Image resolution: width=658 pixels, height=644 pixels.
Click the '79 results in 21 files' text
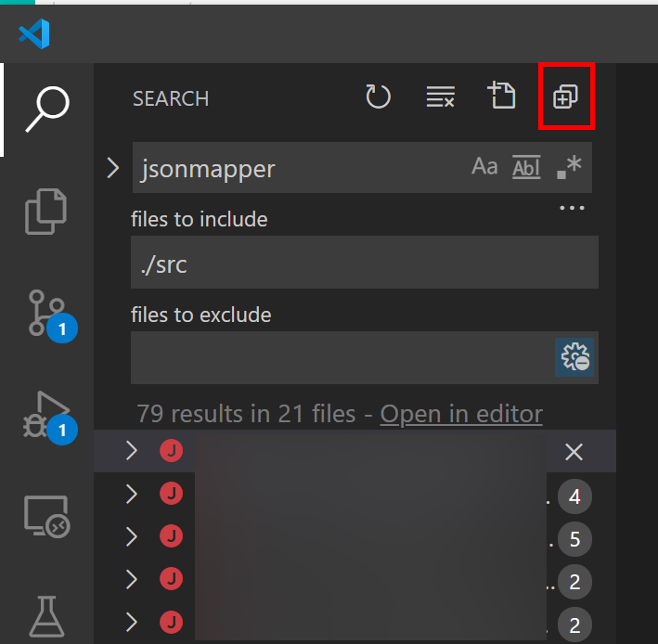246,414
